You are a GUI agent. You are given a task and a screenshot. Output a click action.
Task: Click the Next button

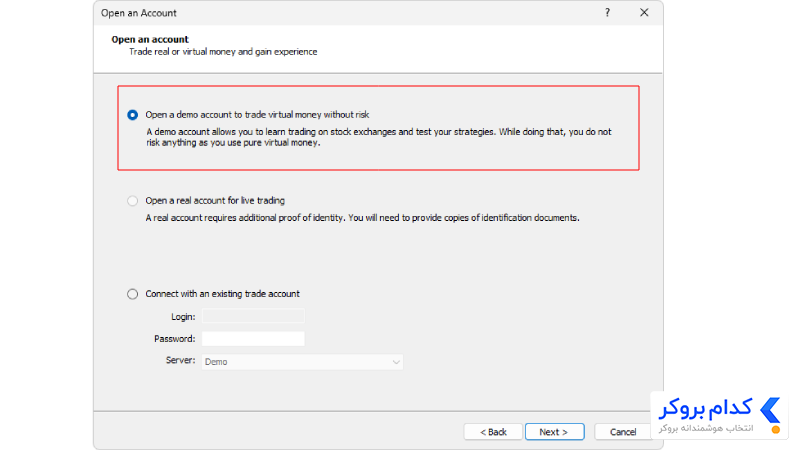click(554, 432)
